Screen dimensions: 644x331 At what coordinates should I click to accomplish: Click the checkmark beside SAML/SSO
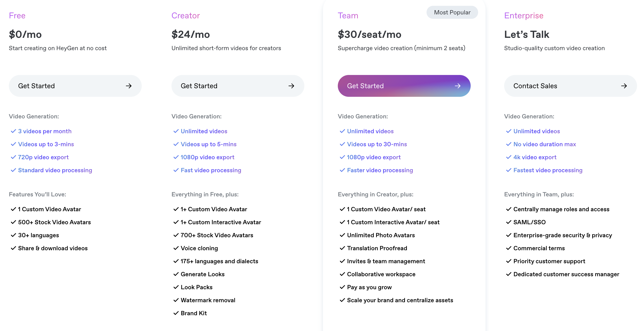508,222
